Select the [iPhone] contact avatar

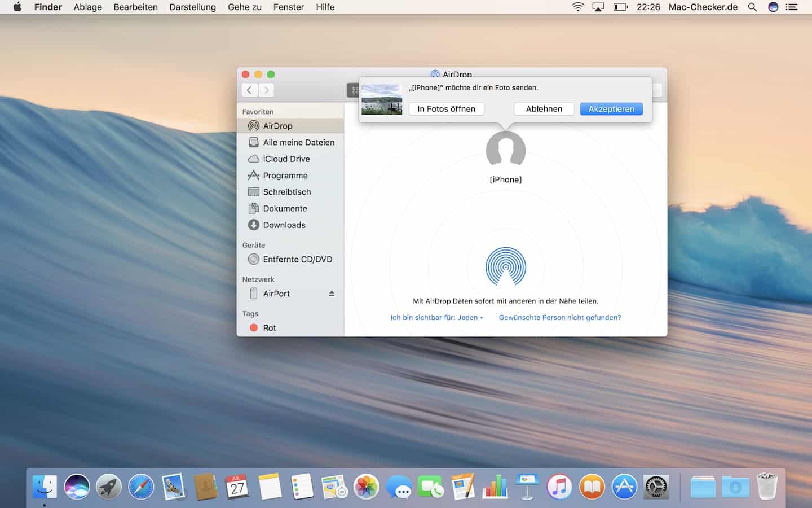[x=506, y=150]
